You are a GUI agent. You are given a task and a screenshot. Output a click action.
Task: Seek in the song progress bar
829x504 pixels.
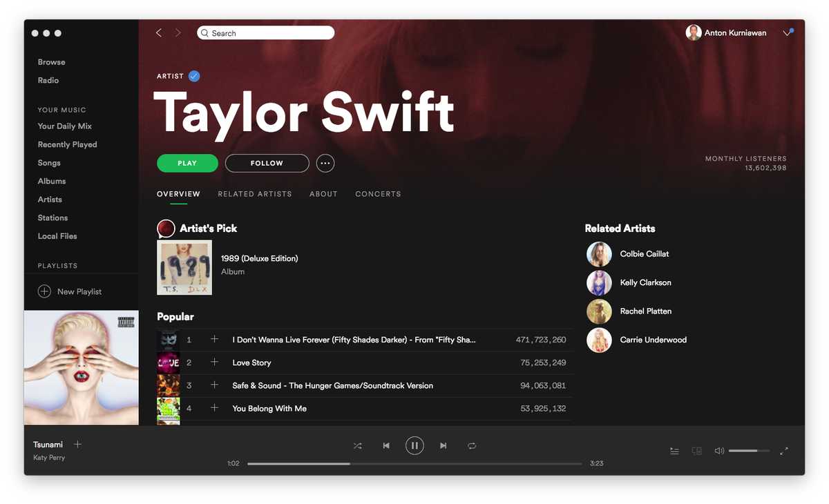point(414,463)
